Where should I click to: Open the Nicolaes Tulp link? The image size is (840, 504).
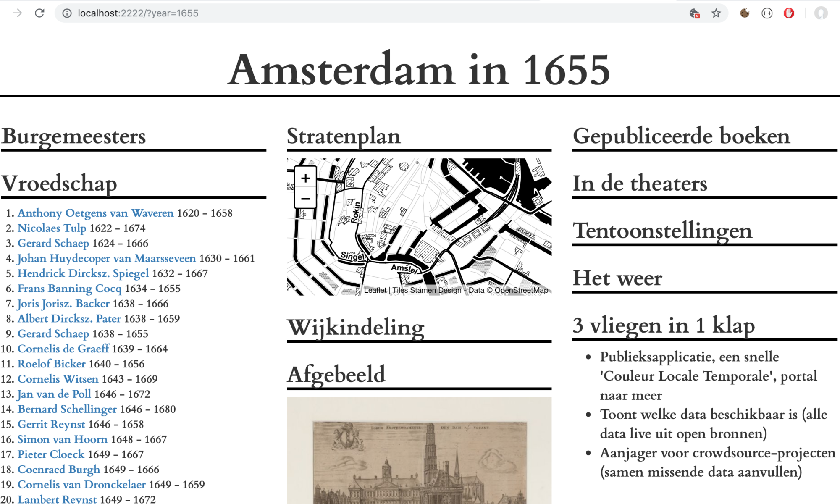point(52,228)
